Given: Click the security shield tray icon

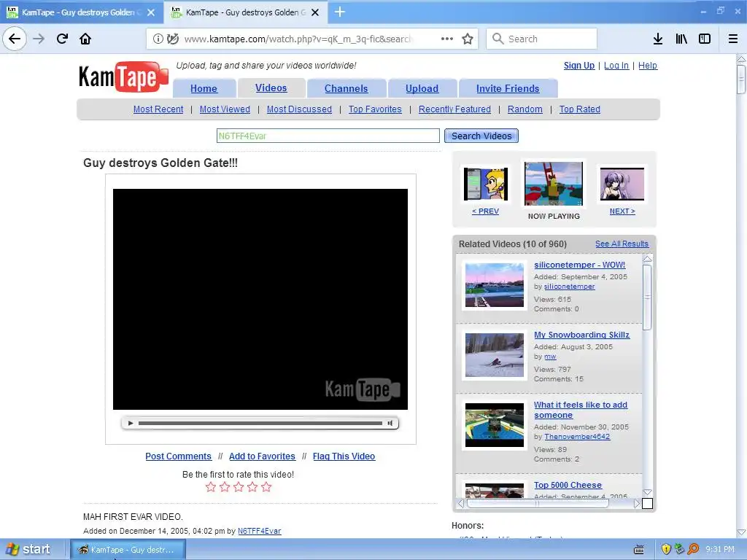Looking at the screenshot, I should click(x=666, y=549).
